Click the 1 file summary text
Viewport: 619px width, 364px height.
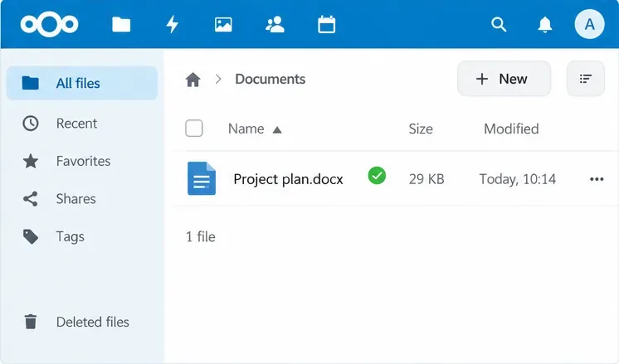(x=201, y=236)
